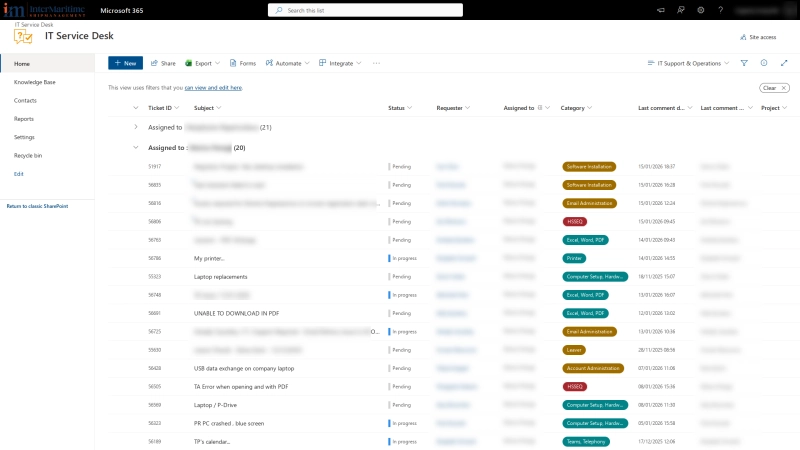Open the details pane info icon
The image size is (800, 450).
coord(764,63)
